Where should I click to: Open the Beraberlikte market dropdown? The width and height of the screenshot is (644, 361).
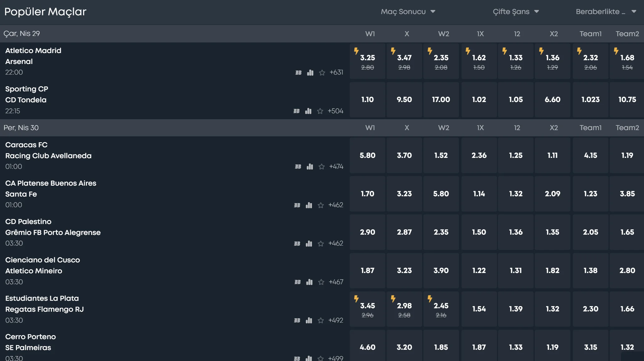(x=606, y=12)
